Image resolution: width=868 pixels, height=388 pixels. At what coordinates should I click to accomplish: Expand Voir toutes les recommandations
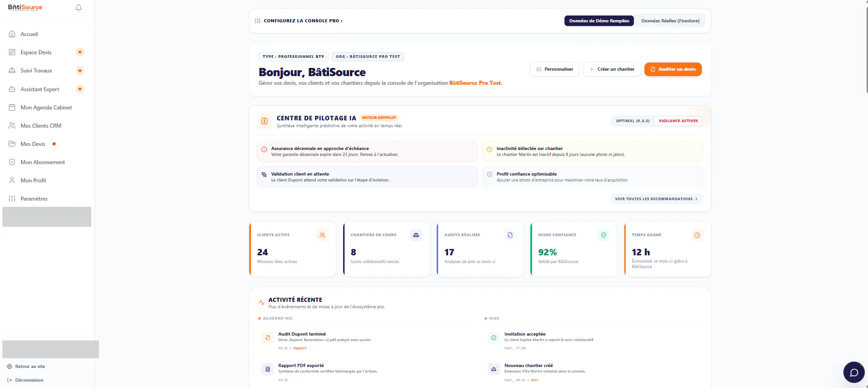656,199
